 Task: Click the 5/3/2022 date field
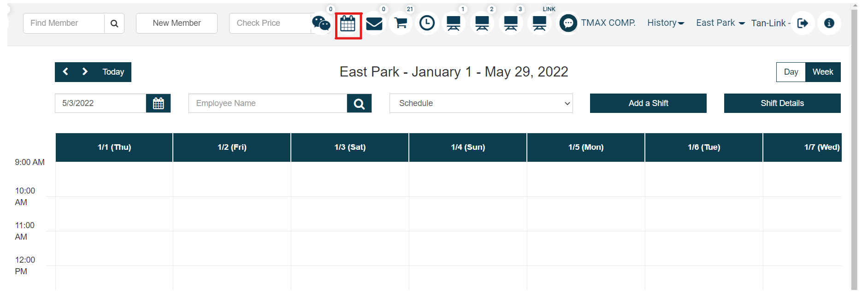point(100,103)
